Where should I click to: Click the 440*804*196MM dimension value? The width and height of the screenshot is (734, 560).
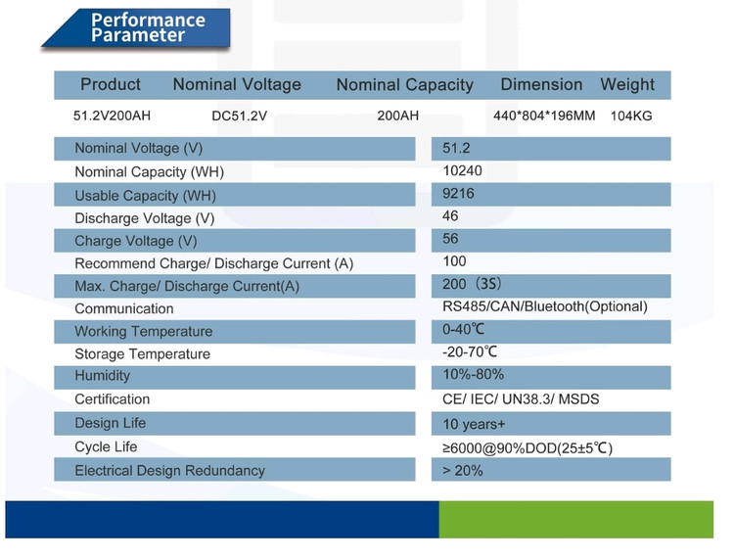544,116
